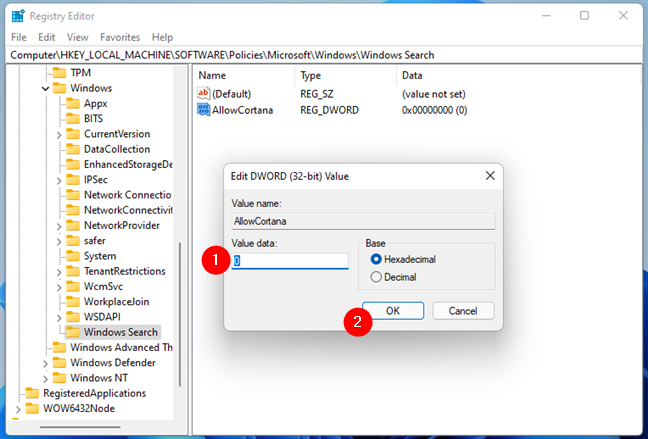
Task: Cancel the Edit DWORD dialog
Action: coord(463,311)
